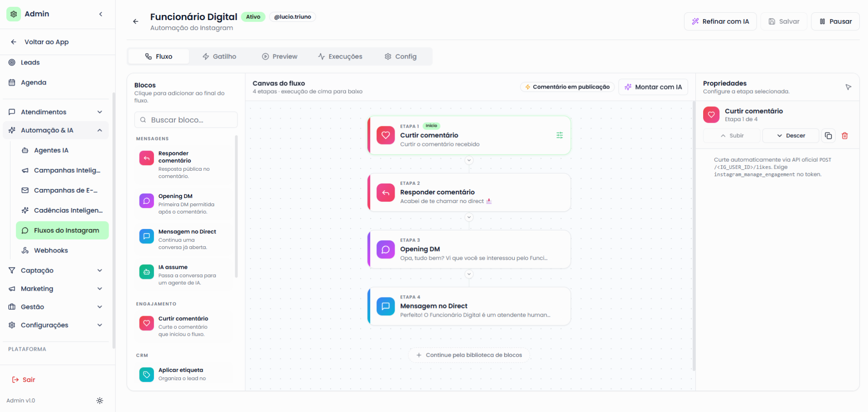Viewport: 868px width, 412px height.
Task: Click Comentário em publicação trigger chip
Action: (x=567, y=87)
